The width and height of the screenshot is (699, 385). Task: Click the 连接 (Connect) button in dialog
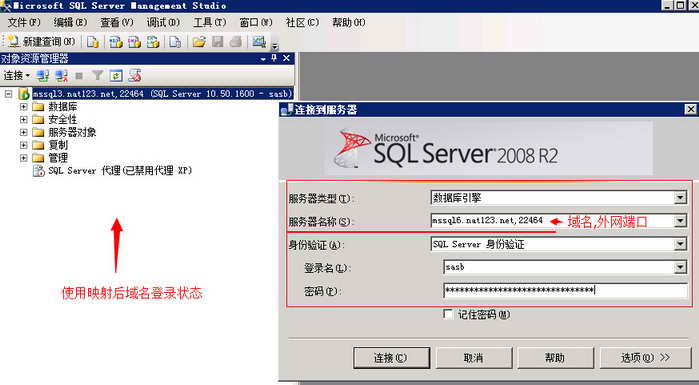point(391,358)
